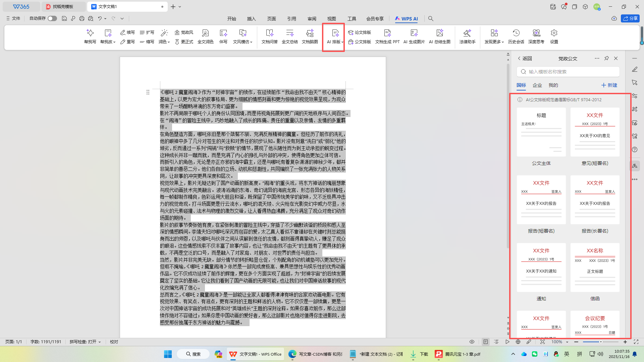This screenshot has width=644, height=362.
Task: Select the 通知 template thumbnail
Action: [x=541, y=267]
